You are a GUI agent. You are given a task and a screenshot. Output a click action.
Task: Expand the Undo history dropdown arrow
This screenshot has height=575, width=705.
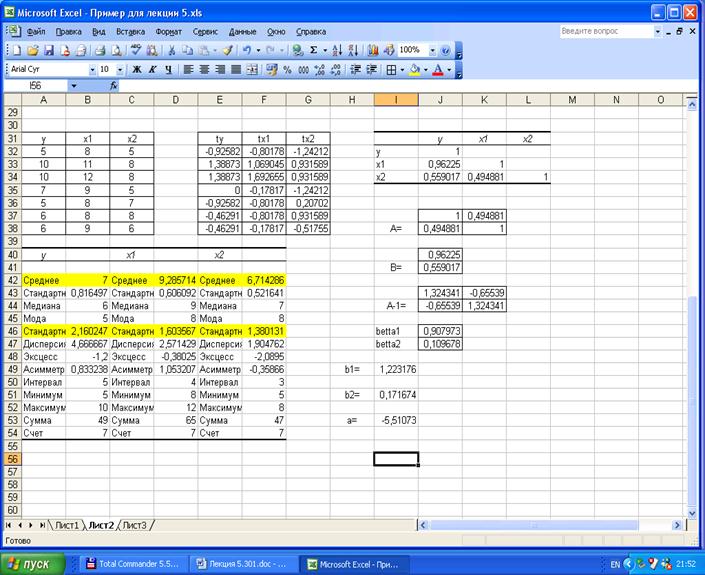coord(258,50)
